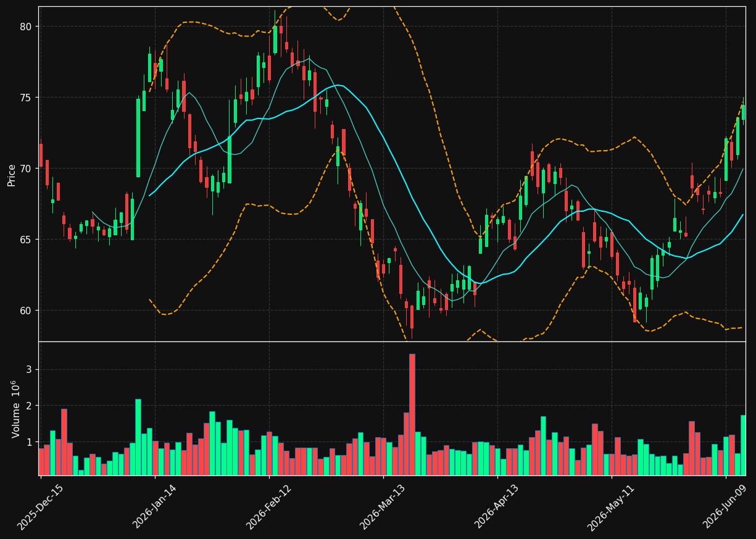Screen dimensions: 756x539
Task: Click the 2025-Dec-15 date label
Action: click(41, 506)
